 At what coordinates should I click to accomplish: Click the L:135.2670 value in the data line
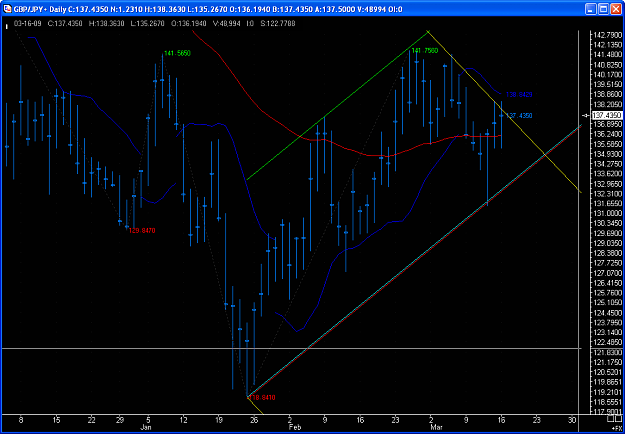coord(147,24)
